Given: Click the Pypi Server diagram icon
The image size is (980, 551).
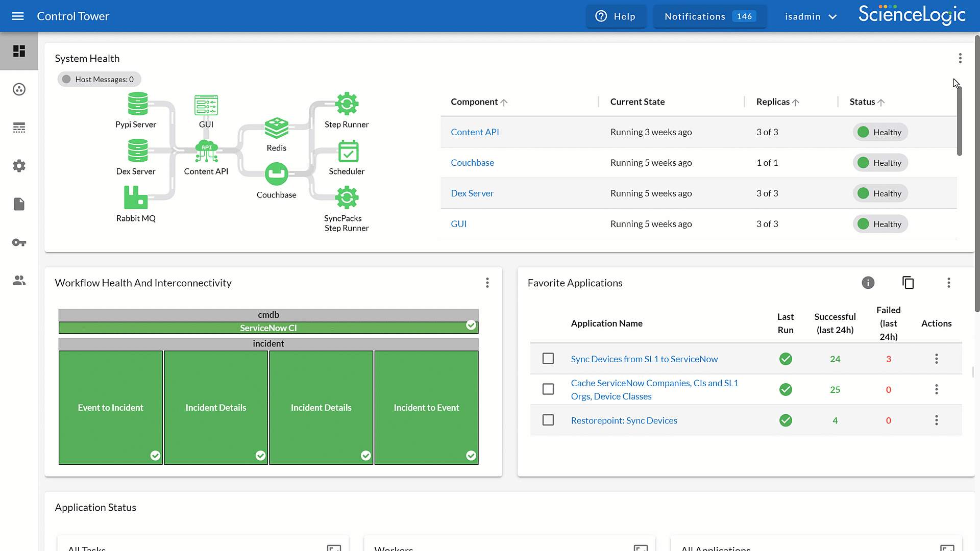Looking at the screenshot, I should coord(138,104).
